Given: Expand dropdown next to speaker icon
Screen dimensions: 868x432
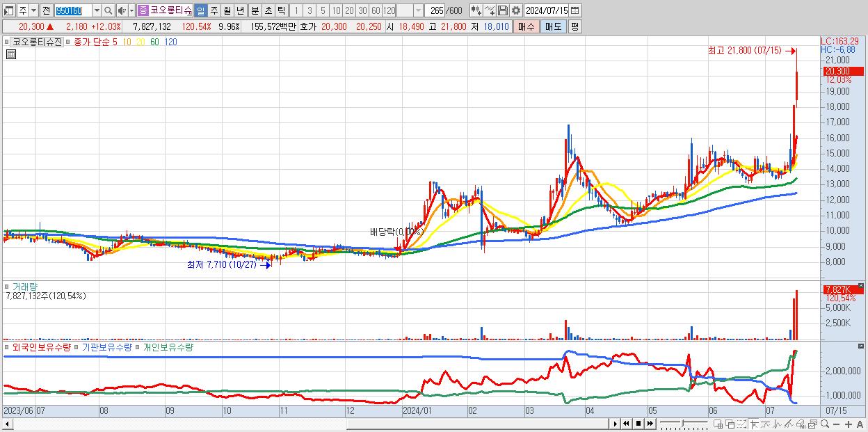Looking at the screenshot, I should coord(131,10).
